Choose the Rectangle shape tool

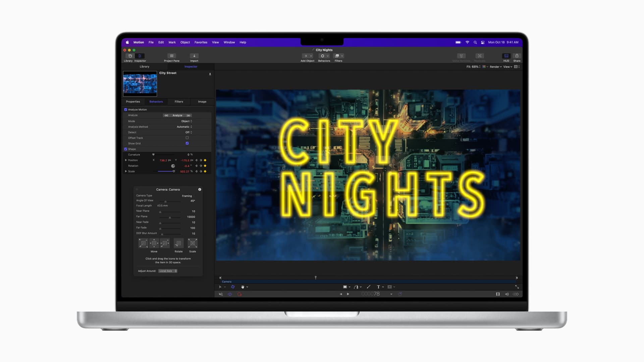(x=345, y=287)
